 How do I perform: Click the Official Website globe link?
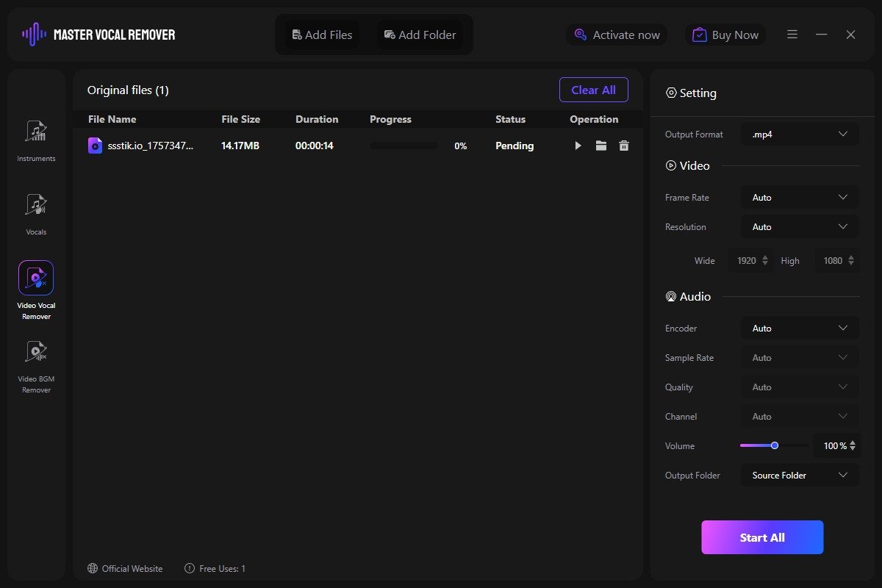coord(125,568)
